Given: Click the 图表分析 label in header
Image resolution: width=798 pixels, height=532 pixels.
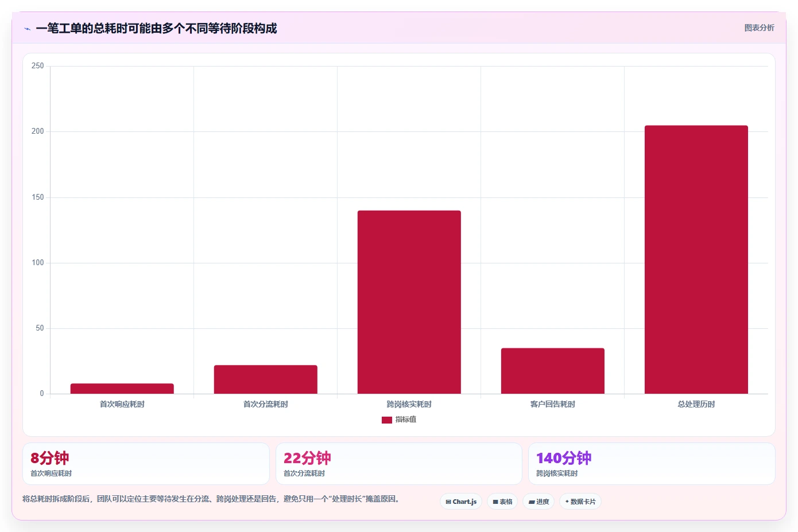Looking at the screenshot, I should pos(759,28).
